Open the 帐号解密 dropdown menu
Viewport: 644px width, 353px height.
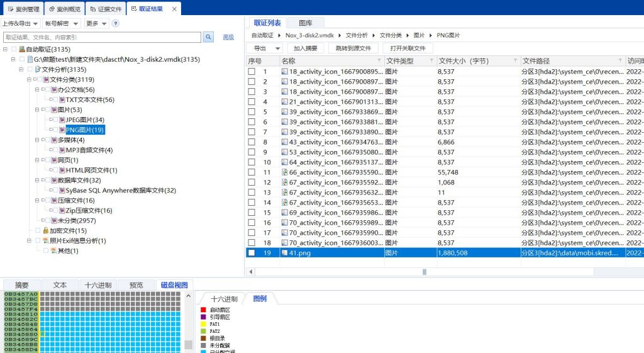coord(62,23)
